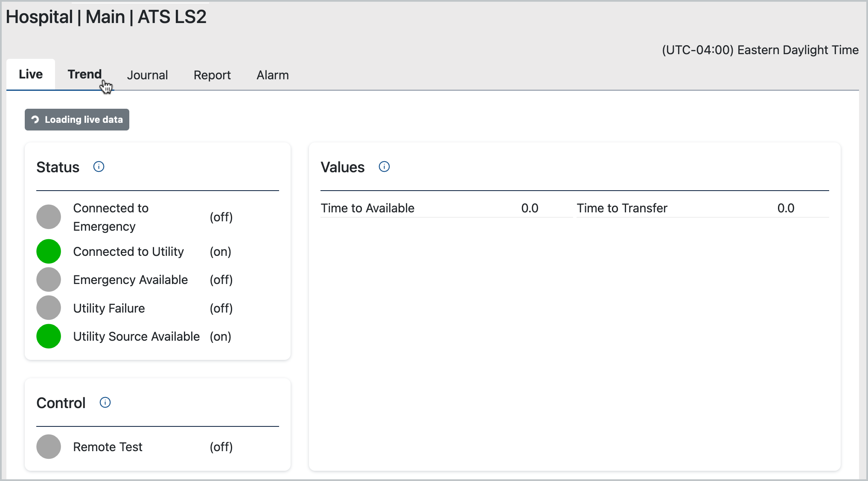Select the Report tab
The height and width of the screenshot is (481, 868).
pos(212,75)
